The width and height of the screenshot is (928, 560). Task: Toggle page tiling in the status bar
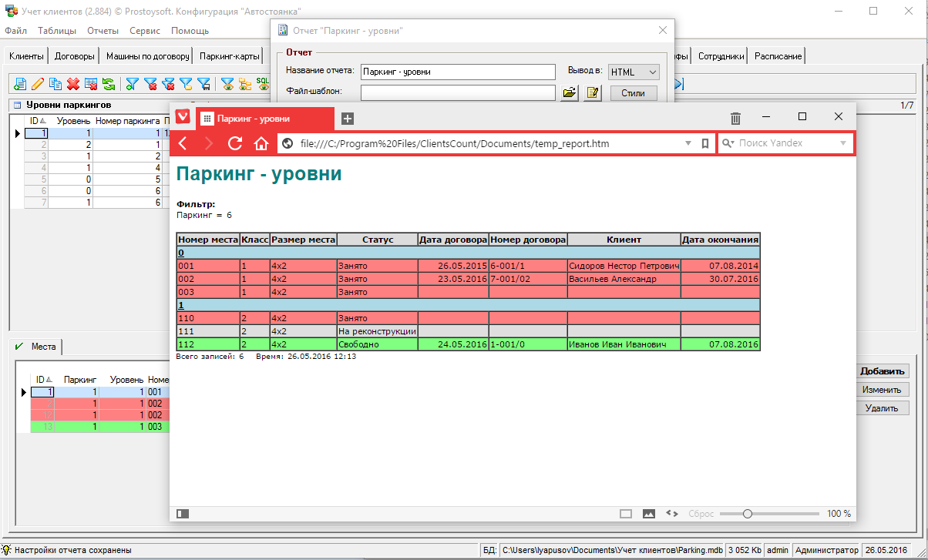[626, 514]
